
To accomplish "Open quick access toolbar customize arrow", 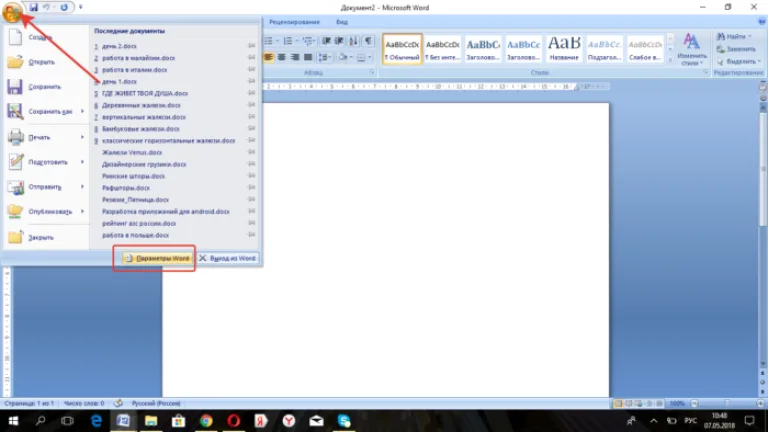I will (x=81, y=7).
